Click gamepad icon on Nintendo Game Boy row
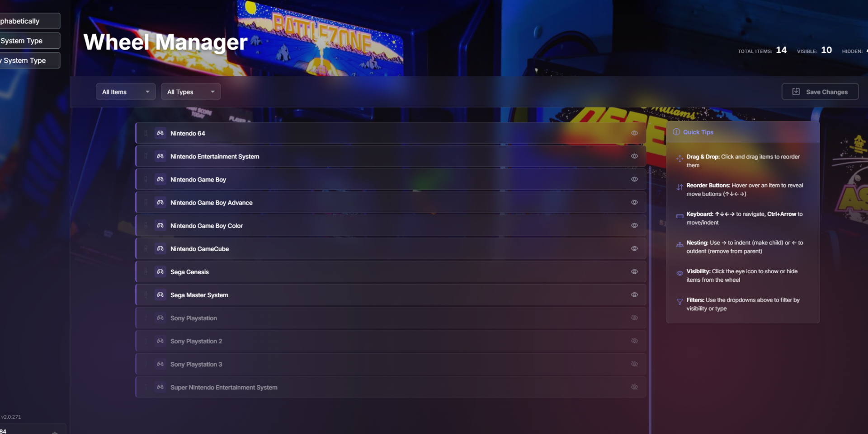868x434 pixels. [160, 179]
